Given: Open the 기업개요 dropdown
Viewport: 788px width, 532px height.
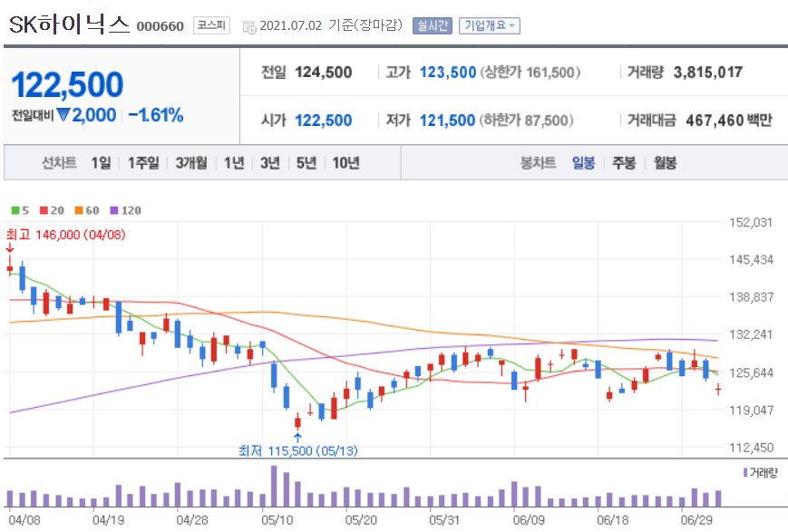Looking at the screenshot, I should pyautogui.click(x=490, y=25).
